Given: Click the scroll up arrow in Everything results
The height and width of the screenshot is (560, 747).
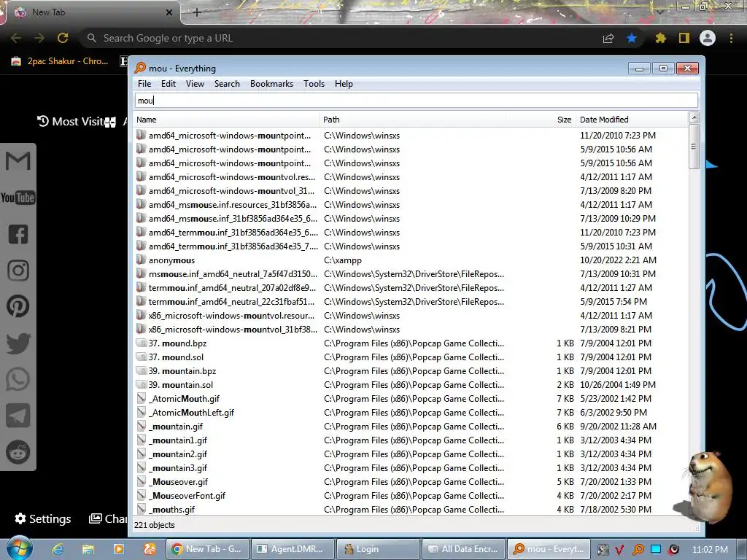Looking at the screenshot, I should click(x=694, y=117).
